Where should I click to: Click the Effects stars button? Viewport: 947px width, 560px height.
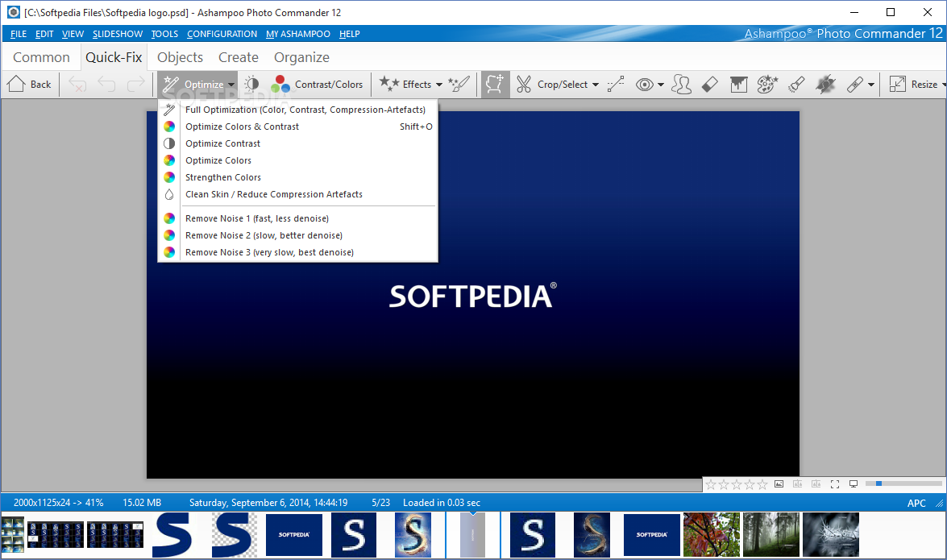point(405,84)
